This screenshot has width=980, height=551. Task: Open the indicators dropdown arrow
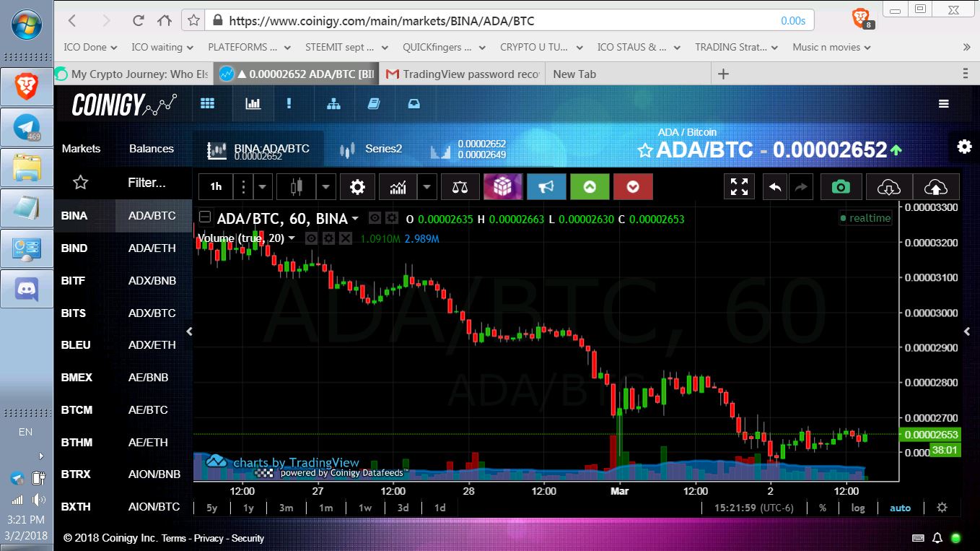point(426,187)
